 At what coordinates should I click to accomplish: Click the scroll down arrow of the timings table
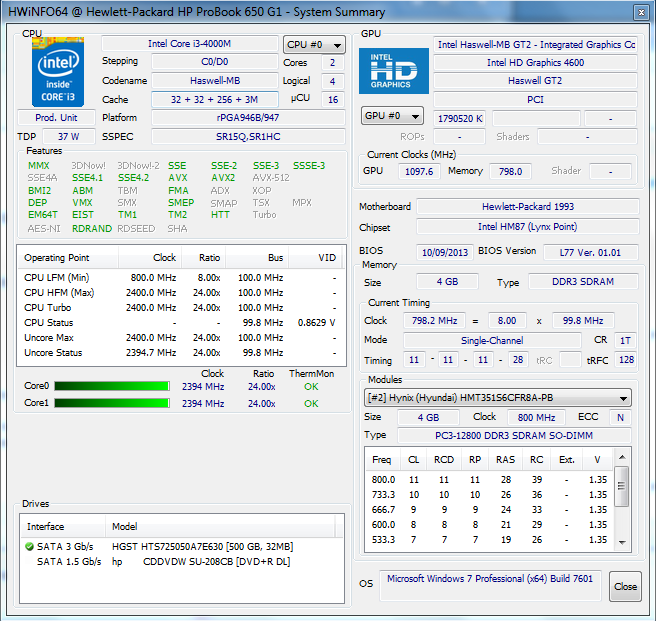(622, 543)
